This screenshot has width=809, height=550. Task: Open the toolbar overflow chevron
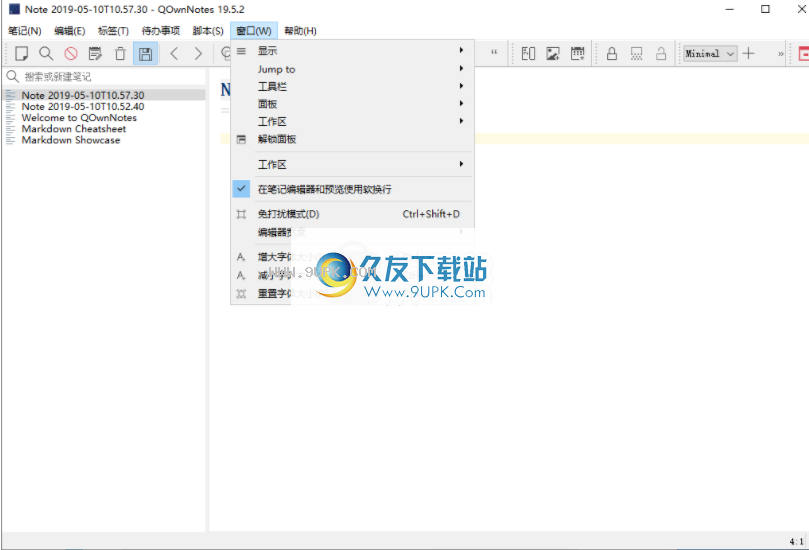(781, 54)
